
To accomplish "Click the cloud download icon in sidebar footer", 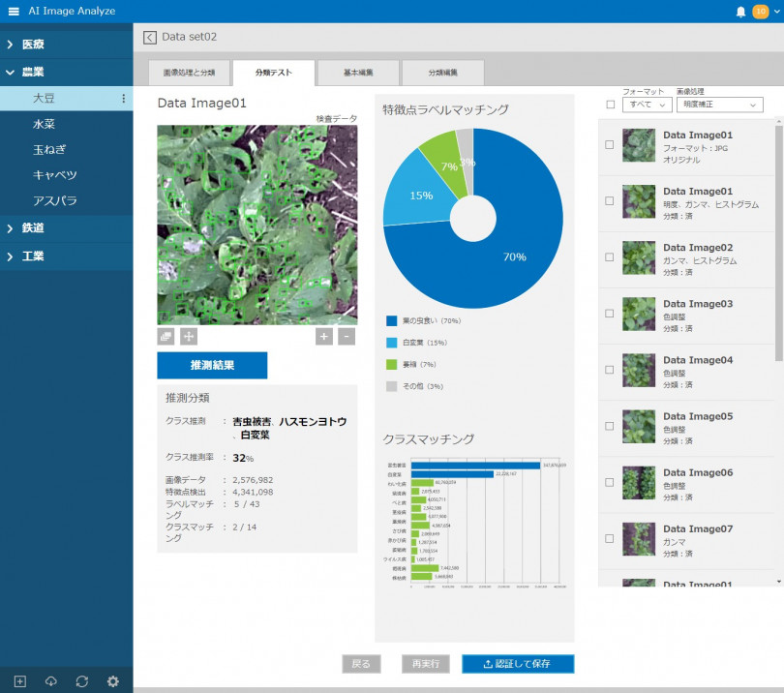I will point(50,681).
